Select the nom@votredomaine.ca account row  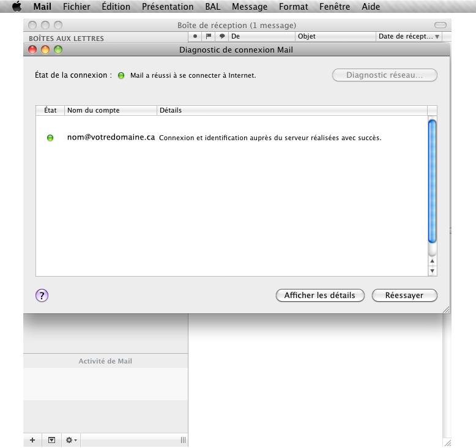click(232, 138)
